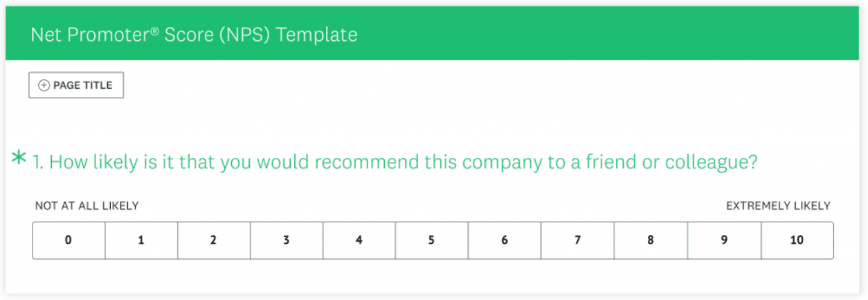Screen dimensions: 868x300
Task: Pick rating 2 on the scale
Action: pos(214,240)
